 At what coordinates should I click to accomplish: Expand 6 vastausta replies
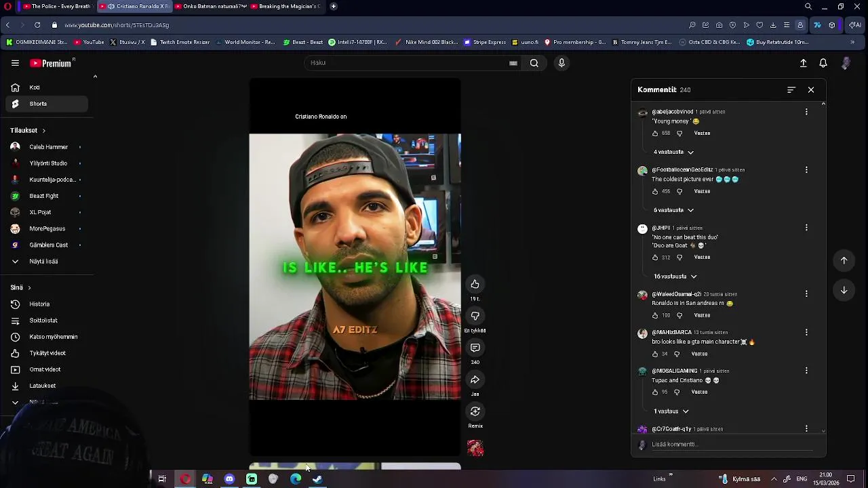673,211
